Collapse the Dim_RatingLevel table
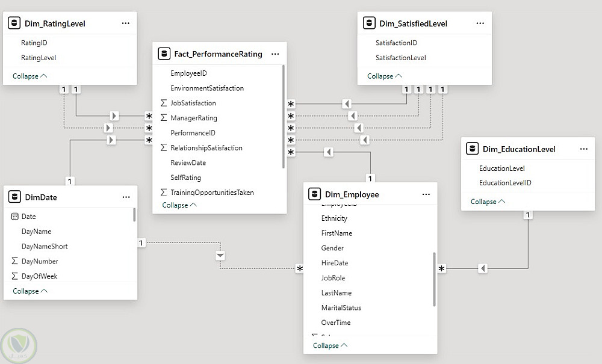Viewport: 602px width, 364px height. pyautogui.click(x=29, y=76)
